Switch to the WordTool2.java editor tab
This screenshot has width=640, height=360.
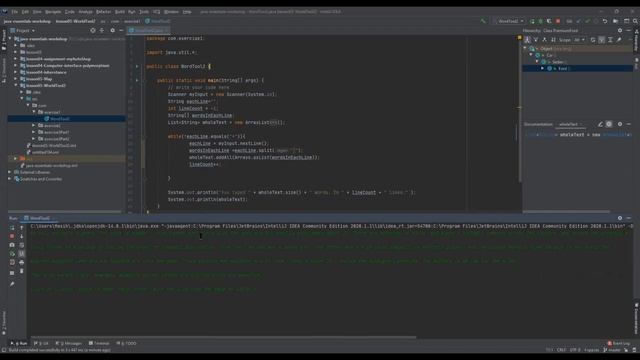click(148, 31)
